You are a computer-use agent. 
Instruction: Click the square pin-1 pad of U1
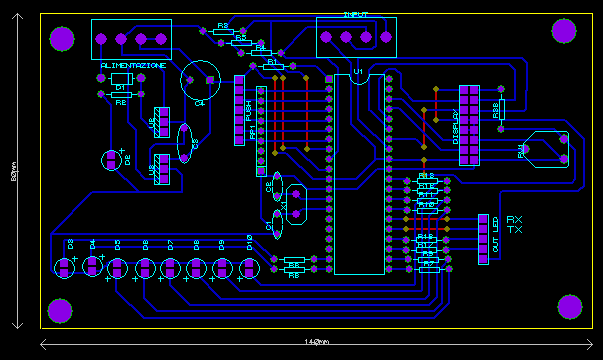[329, 79]
